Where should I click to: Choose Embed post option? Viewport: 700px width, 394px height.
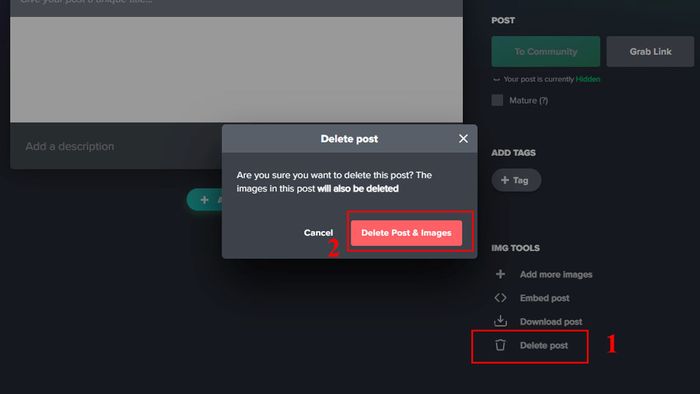pyautogui.click(x=544, y=298)
